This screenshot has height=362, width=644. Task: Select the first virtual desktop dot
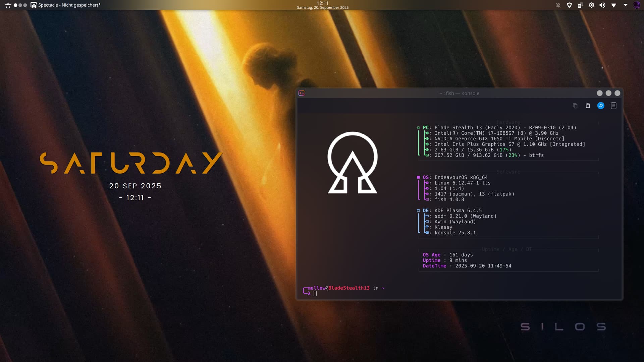[x=15, y=5]
